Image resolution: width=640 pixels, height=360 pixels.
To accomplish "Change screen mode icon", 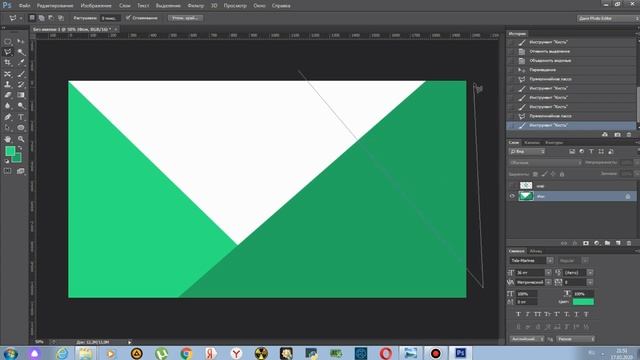I will 21,171.
